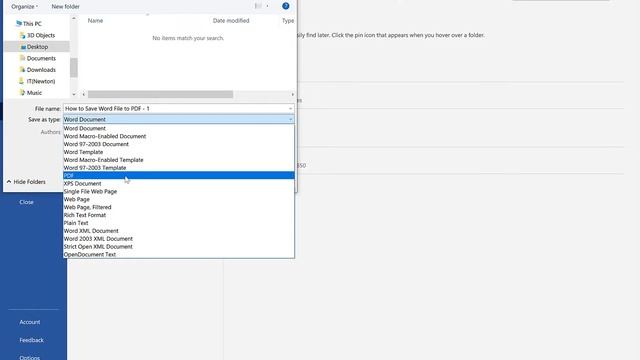
Task: Choose Word Template format
Action: (x=178, y=152)
